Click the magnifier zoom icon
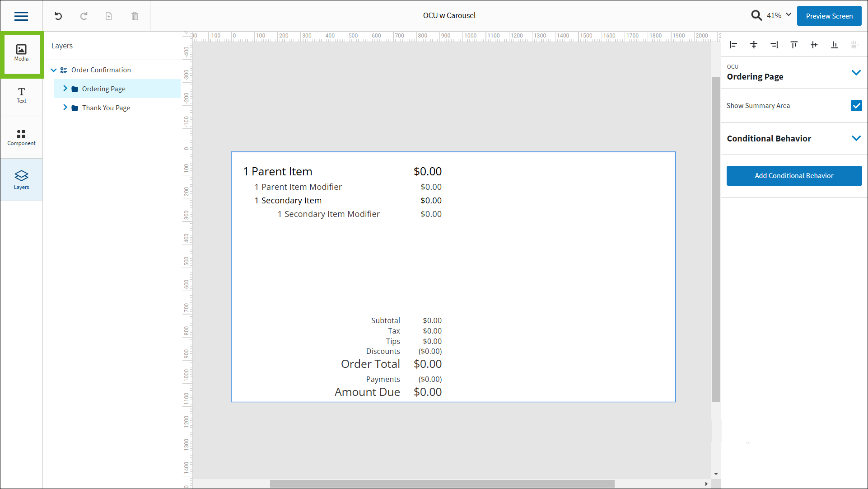The height and width of the screenshot is (489, 868). 756,16
